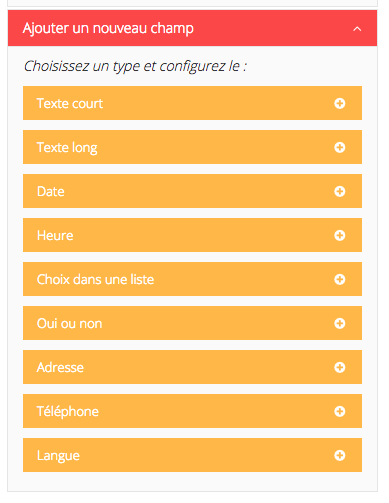Add an Oui ou non field
Screen dimensions: 389x503
192,323
